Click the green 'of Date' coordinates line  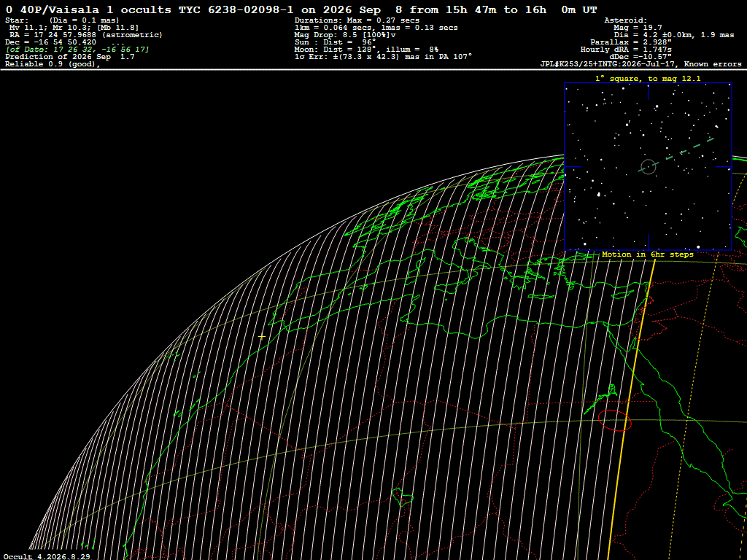point(77,50)
